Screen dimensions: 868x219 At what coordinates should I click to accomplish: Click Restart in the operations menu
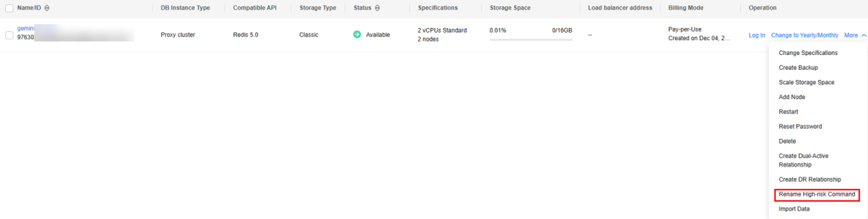[789, 112]
